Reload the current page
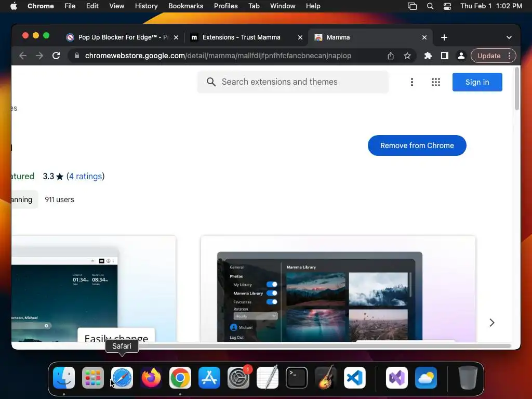 56,56
